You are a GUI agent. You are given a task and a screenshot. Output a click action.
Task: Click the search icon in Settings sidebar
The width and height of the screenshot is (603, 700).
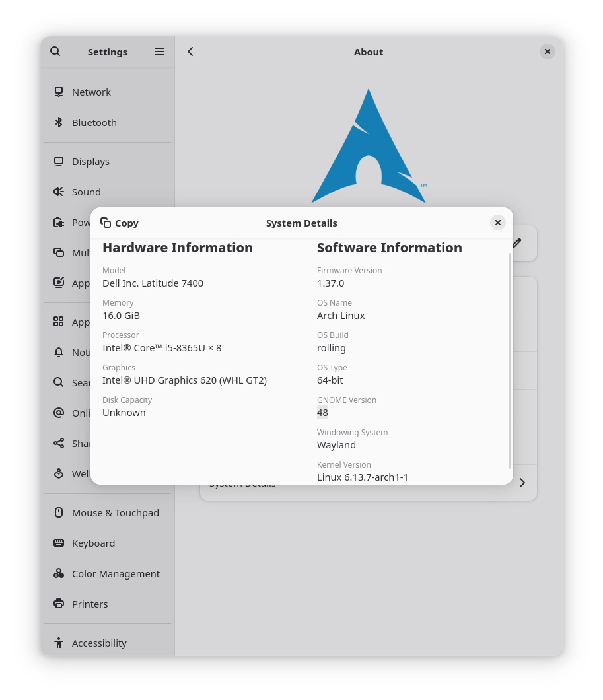point(55,52)
